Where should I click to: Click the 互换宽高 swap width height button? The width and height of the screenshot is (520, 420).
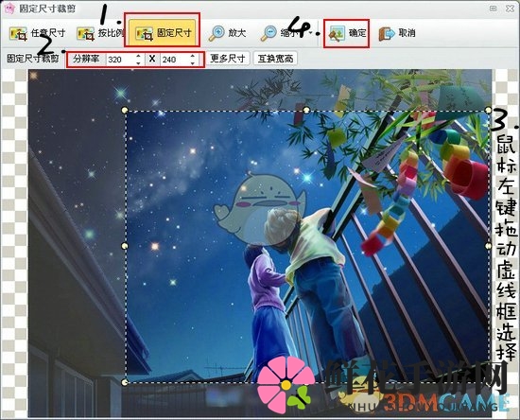click(275, 59)
